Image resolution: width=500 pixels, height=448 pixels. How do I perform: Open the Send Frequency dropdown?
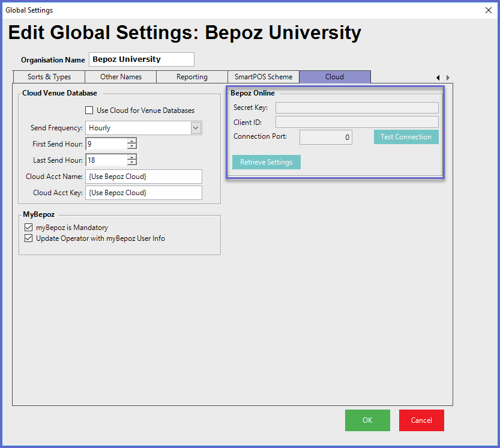[196, 128]
